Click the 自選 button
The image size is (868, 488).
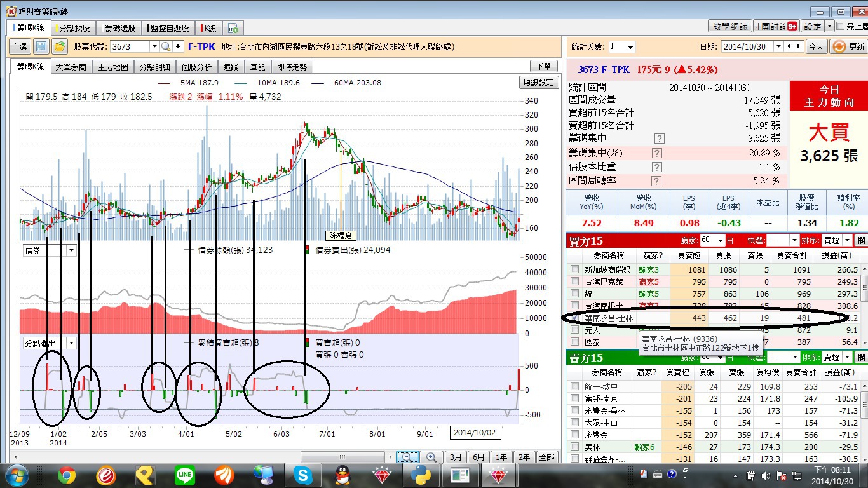coord(20,46)
